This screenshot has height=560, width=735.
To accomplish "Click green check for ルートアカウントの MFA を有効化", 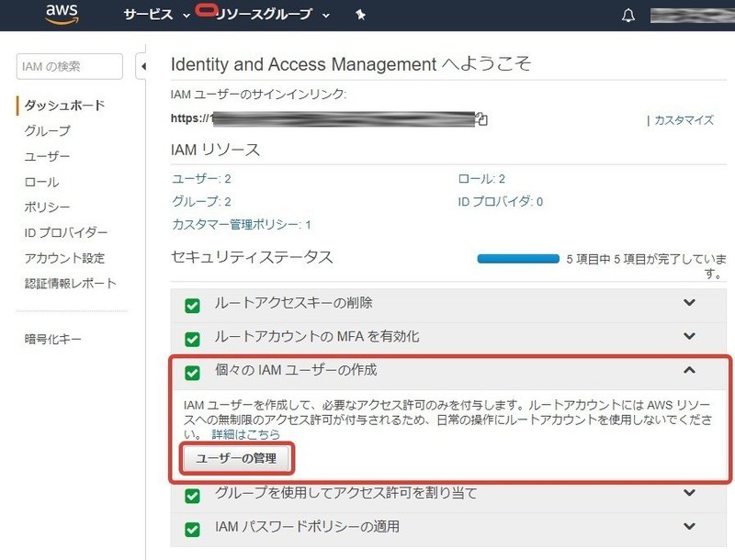I will click(192, 339).
